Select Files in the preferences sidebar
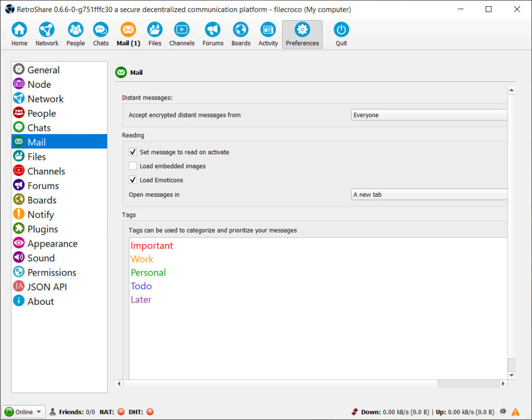 pos(59,157)
